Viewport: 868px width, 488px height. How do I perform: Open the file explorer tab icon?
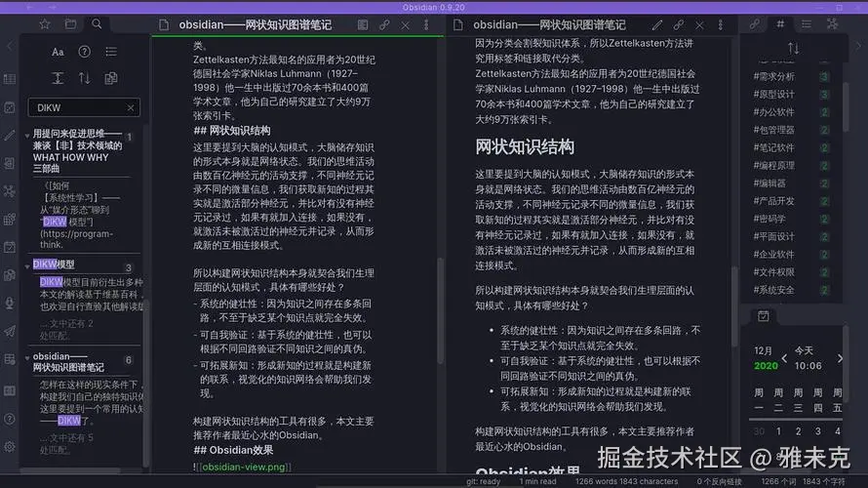(x=70, y=23)
